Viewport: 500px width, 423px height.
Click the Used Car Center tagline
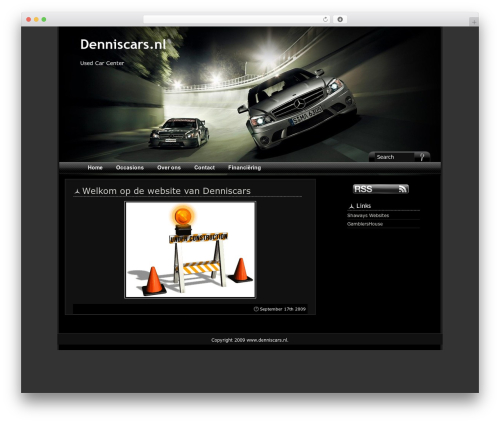pos(102,63)
